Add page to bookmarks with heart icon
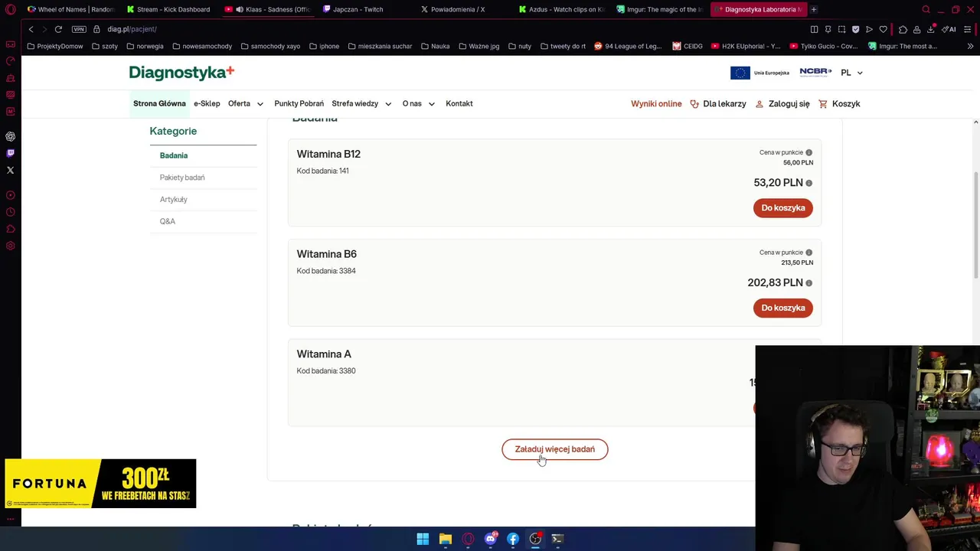This screenshot has height=551, width=980. click(x=883, y=29)
